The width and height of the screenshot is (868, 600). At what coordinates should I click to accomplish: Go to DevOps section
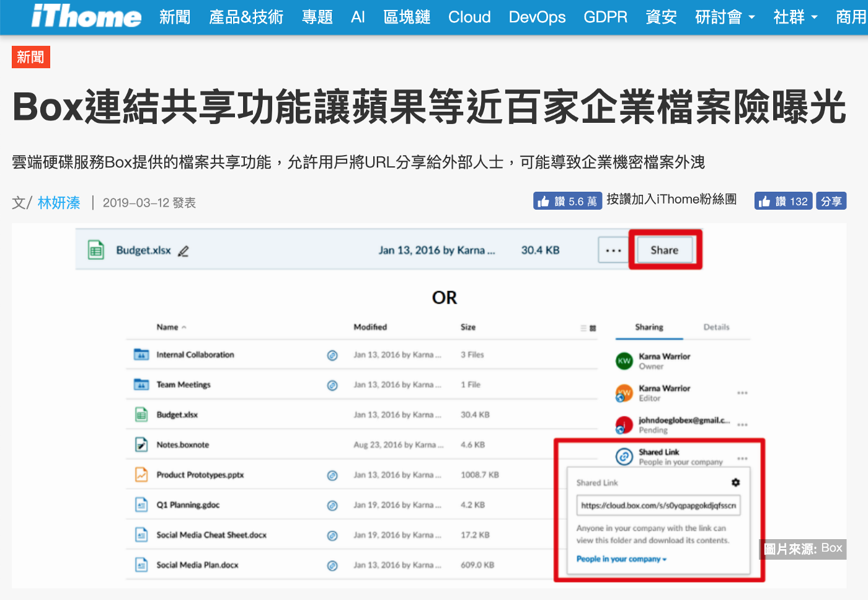(x=537, y=17)
